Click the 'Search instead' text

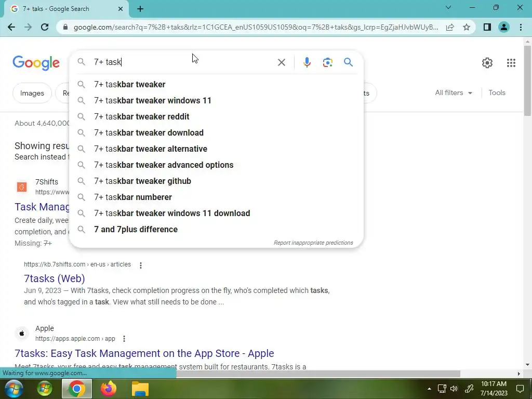pyautogui.click(x=41, y=157)
